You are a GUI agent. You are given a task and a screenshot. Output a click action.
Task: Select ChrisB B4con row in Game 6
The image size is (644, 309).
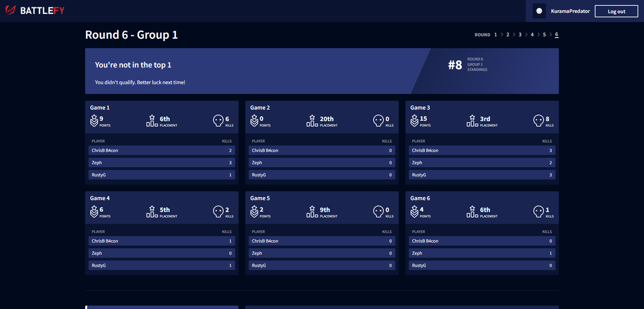tap(482, 241)
